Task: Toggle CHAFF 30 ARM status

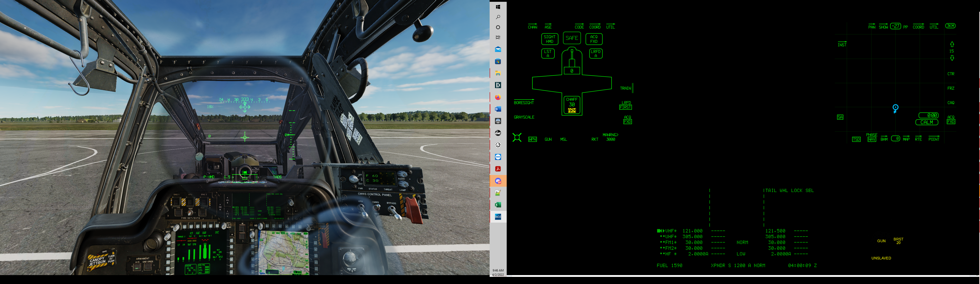Action: pyautogui.click(x=571, y=105)
